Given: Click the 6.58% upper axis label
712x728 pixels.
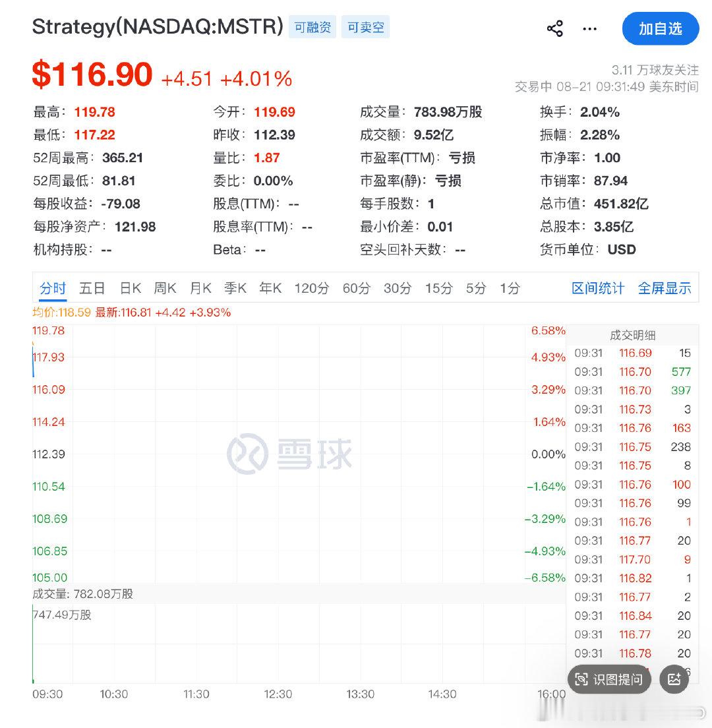Looking at the screenshot, I should [548, 330].
